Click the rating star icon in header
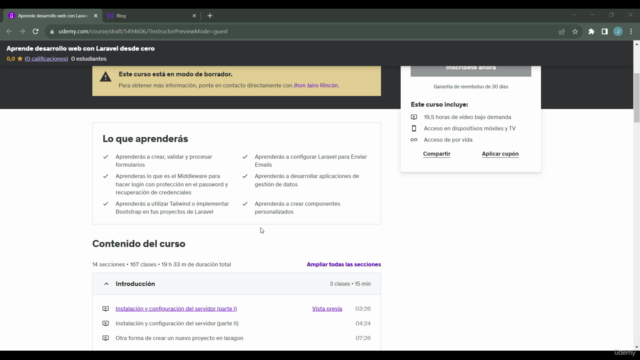 coord(20,59)
